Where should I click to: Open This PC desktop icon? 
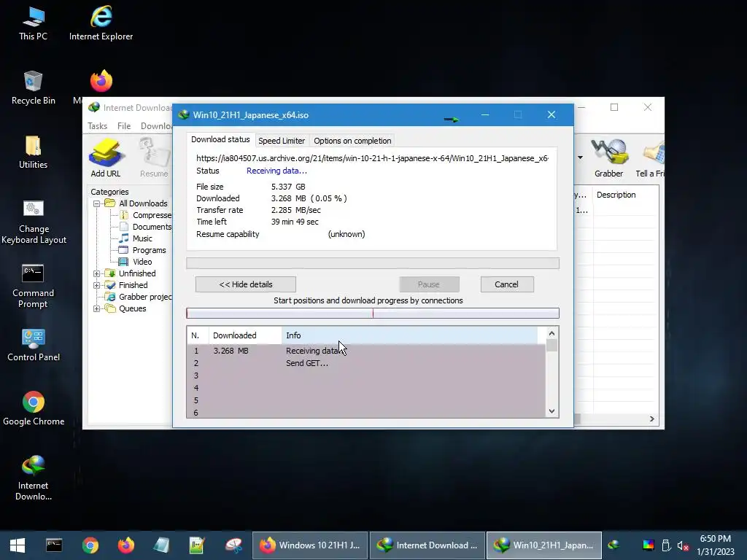tap(33, 24)
